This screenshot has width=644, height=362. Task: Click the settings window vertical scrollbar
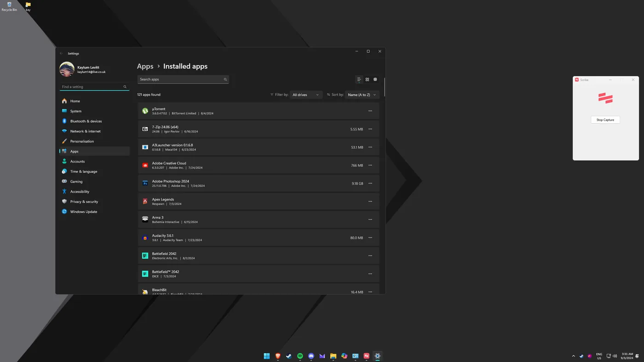(x=385, y=87)
